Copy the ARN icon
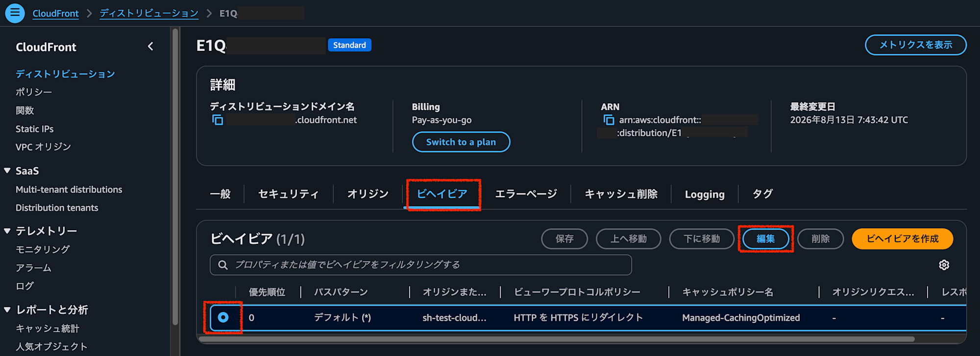The width and height of the screenshot is (980, 356). coord(609,120)
